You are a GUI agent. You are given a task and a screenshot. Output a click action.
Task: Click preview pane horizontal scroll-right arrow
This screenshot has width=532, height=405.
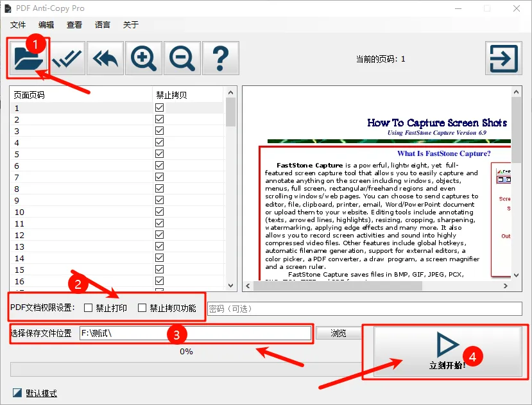click(506, 286)
